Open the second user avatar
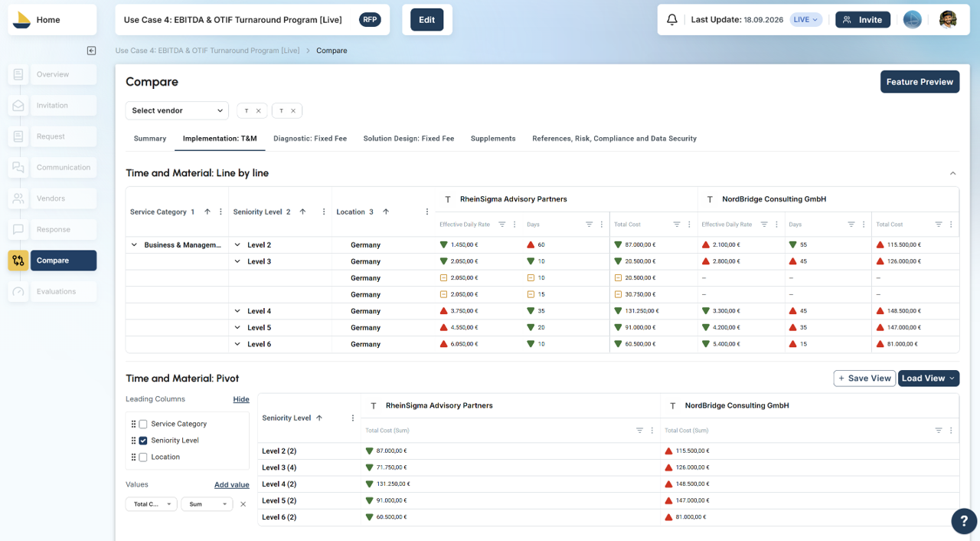Screen dimensions: 980x541 point(948,20)
